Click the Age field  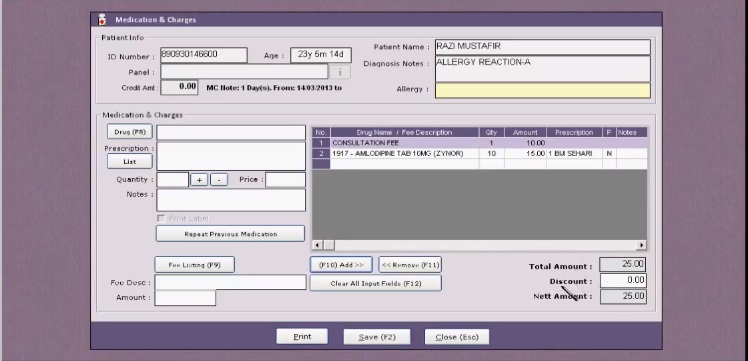coord(321,55)
